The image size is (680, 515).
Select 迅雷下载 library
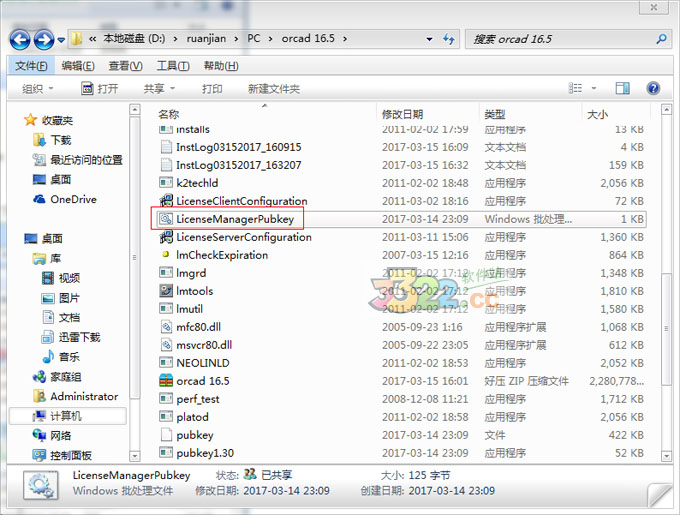click(x=79, y=337)
